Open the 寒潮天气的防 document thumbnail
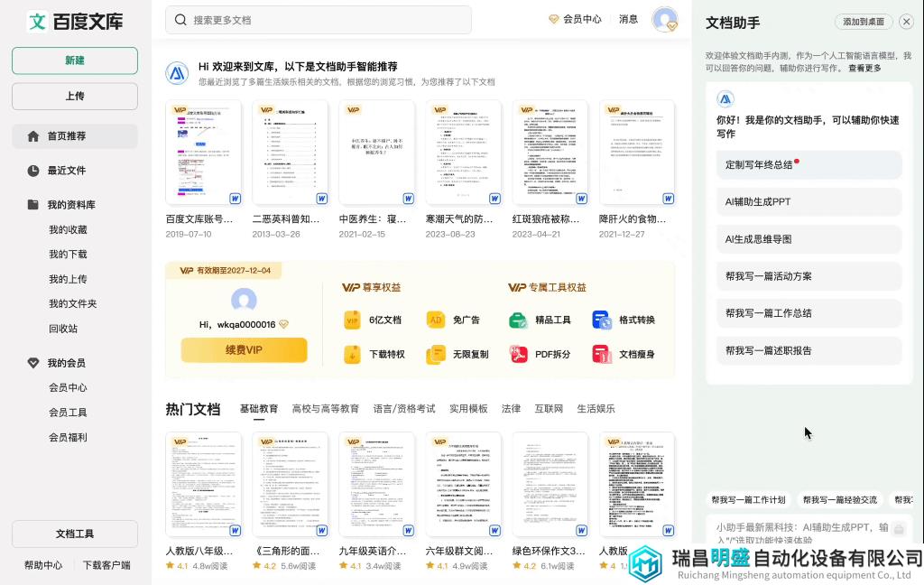 [463, 153]
